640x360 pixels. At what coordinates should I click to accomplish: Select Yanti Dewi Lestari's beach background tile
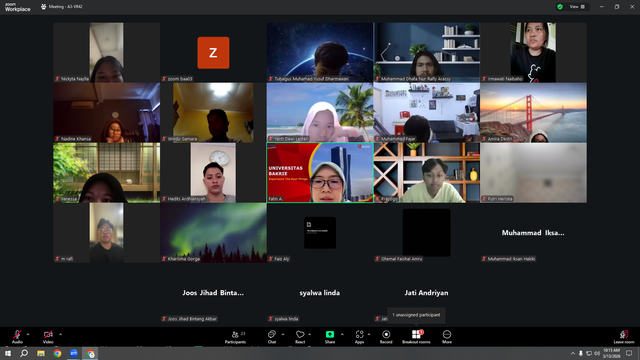(320, 112)
